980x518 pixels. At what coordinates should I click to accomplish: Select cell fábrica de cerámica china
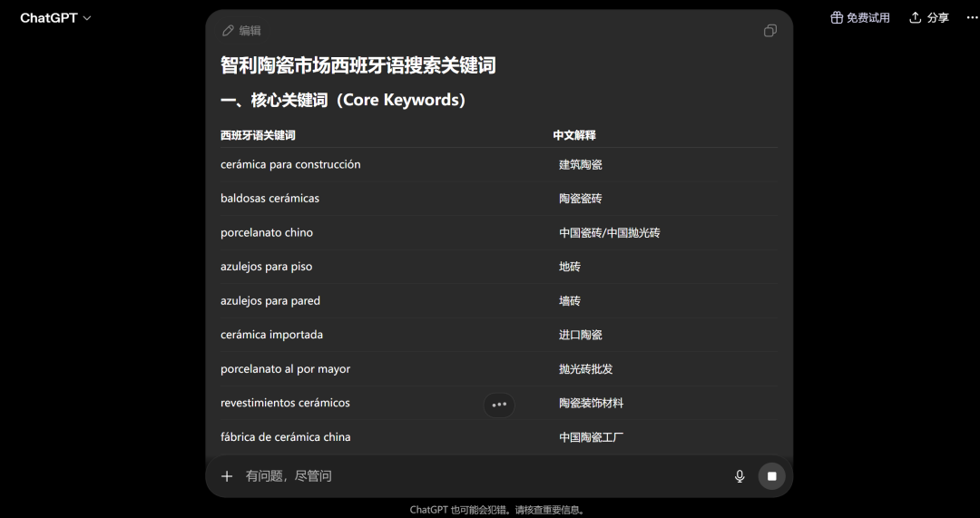[286, 437]
